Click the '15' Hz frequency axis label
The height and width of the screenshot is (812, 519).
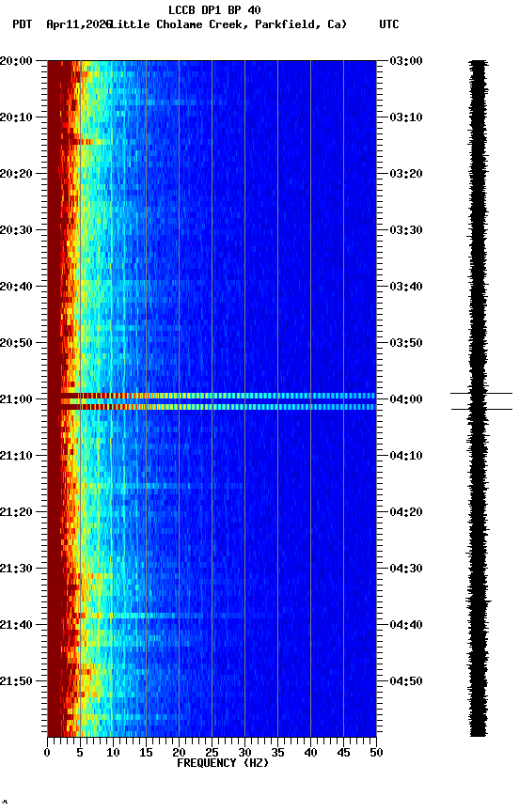[146, 753]
